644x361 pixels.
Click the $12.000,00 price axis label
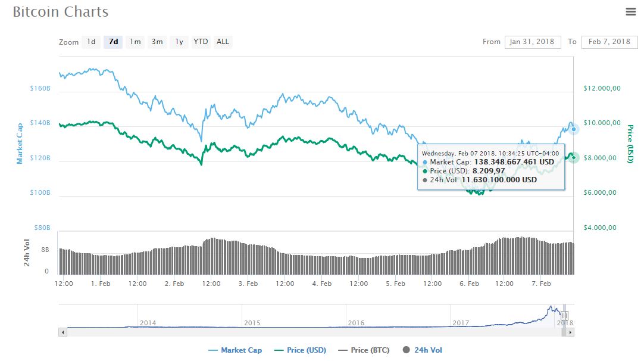click(x=602, y=88)
